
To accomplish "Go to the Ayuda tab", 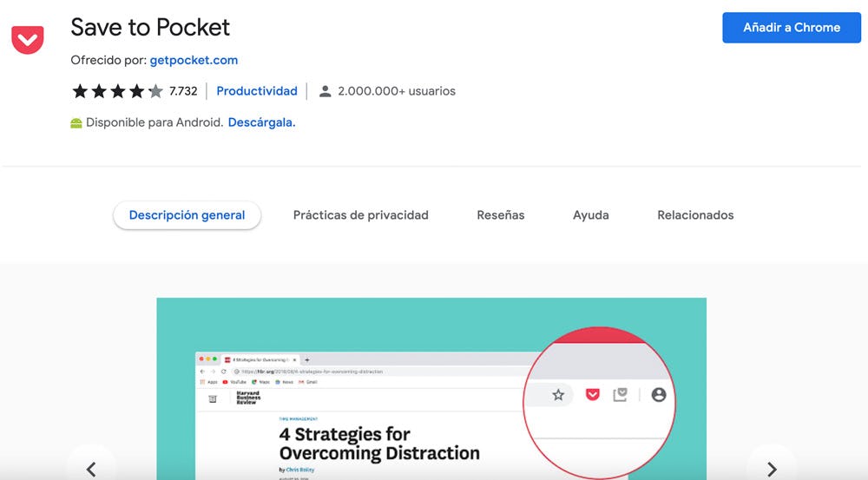I will pos(590,214).
